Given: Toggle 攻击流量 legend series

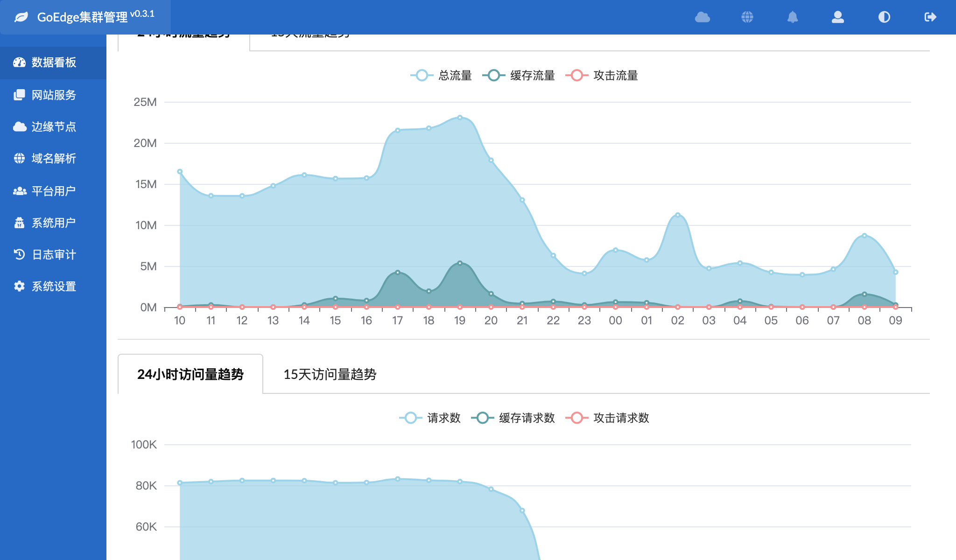Looking at the screenshot, I should tap(602, 75).
